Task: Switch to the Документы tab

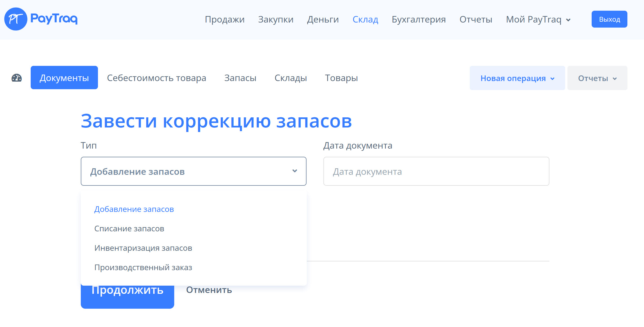Action: [x=64, y=78]
